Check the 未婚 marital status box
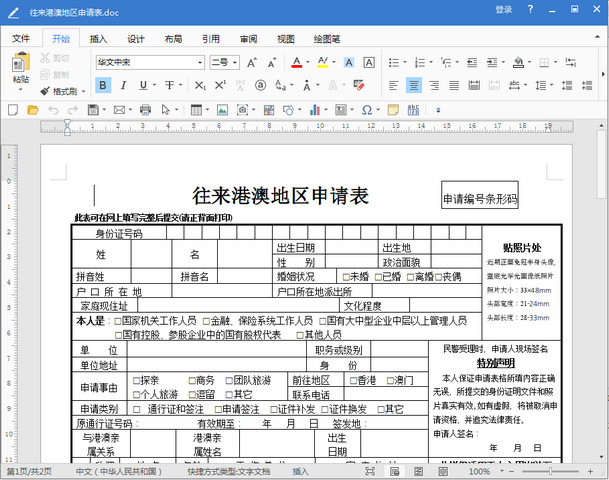Image resolution: width=609 pixels, height=480 pixels. (x=346, y=276)
